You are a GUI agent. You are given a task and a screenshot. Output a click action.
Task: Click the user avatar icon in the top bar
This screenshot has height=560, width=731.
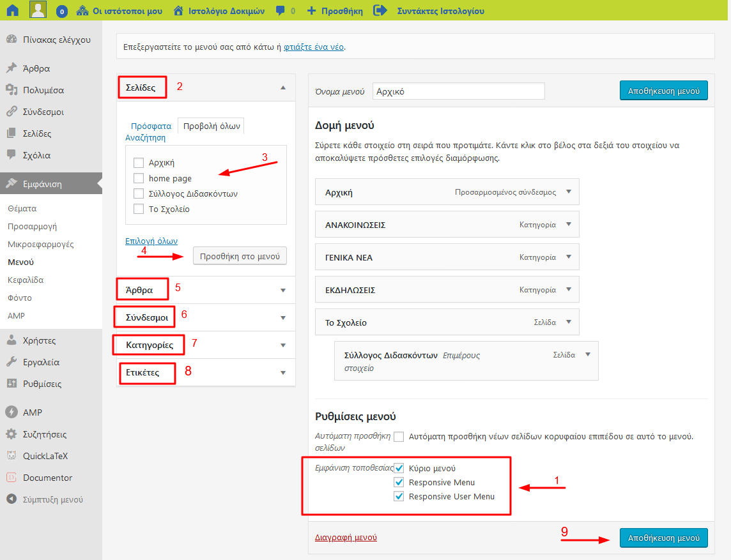(38, 10)
